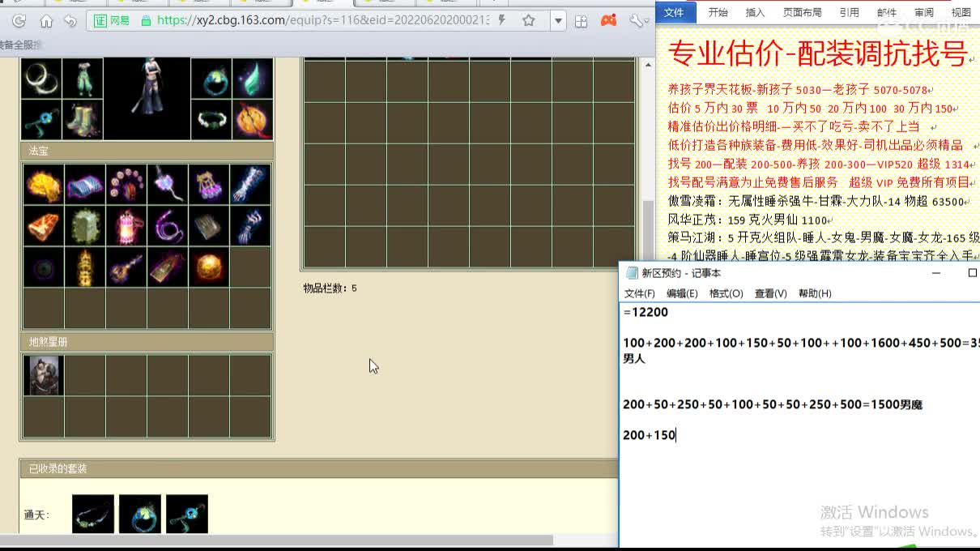This screenshot has height=551, width=980.
Task: Select the gray book treasure item
Action: tap(209, 225)
